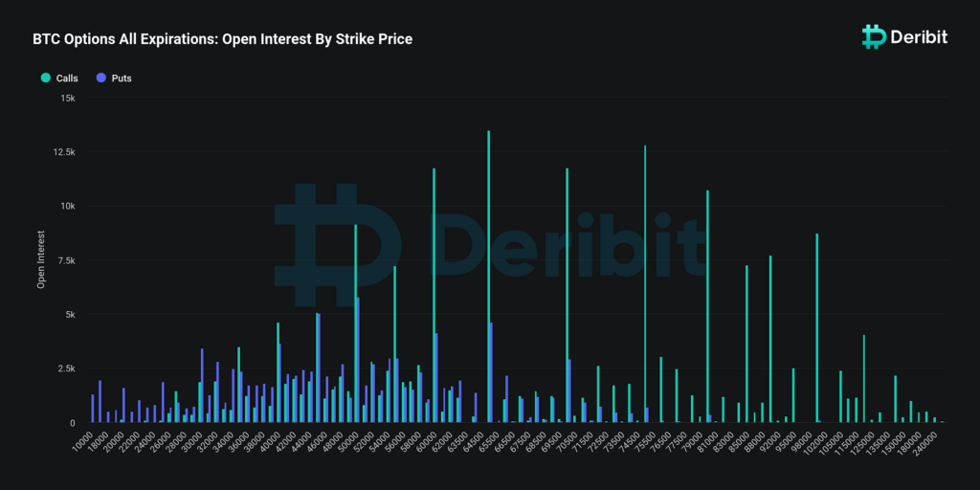Click the 12.5k y-axis tick label
The height and width of the screenshot is (490, 980).
coord(64,152)
